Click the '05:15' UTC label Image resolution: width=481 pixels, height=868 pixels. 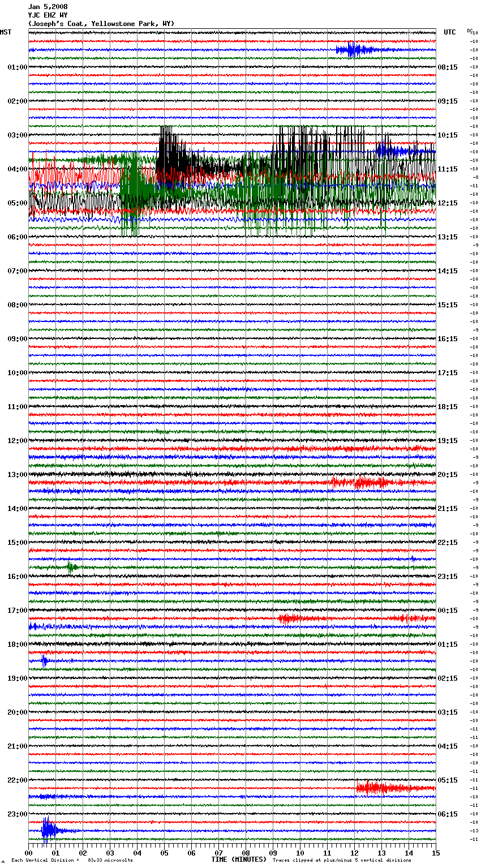pyautogui.click(x=448, y=780)
